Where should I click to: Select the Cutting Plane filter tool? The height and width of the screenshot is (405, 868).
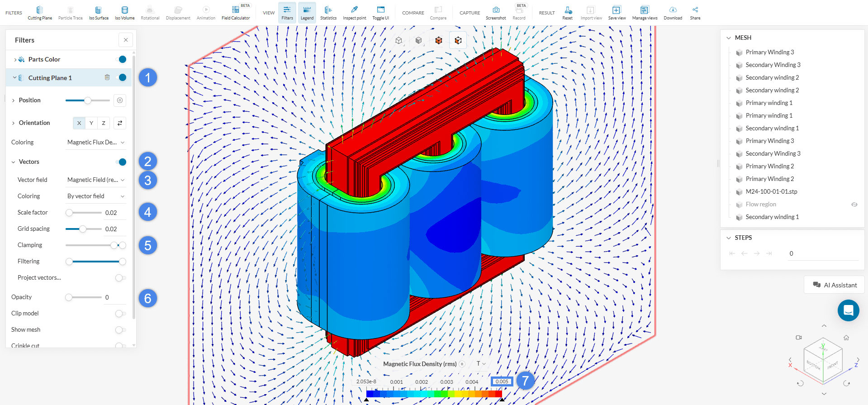[x=40, y=13]
